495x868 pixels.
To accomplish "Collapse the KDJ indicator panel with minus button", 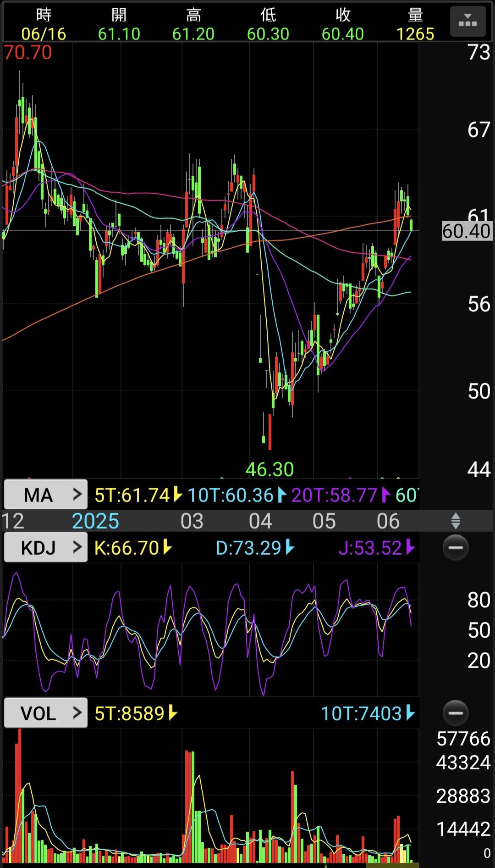I will 456,547.
